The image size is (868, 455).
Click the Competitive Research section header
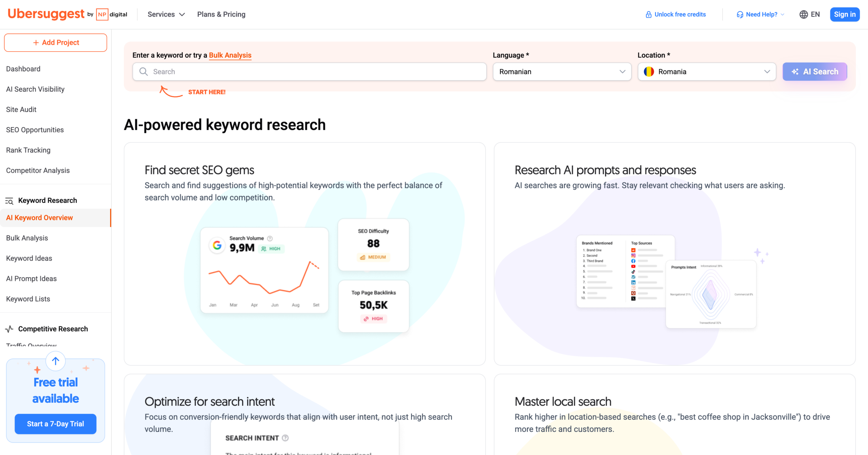[x=53, y=329]
